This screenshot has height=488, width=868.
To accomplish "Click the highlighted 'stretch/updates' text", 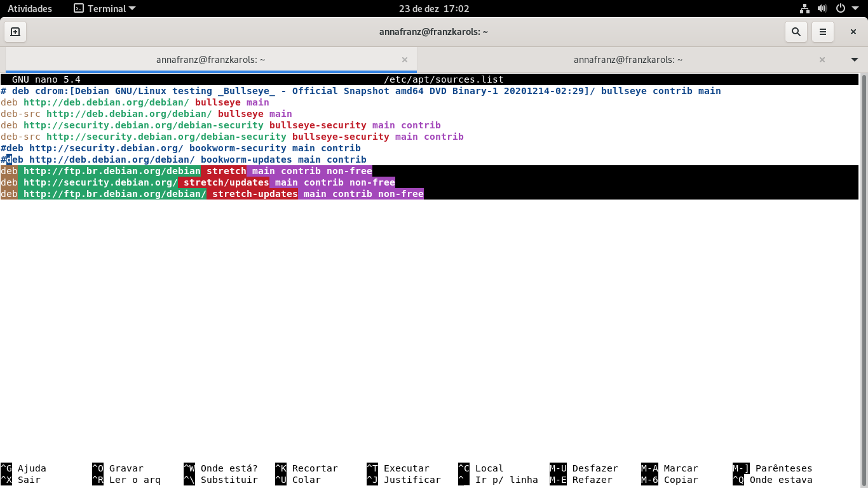I will 226,182.
